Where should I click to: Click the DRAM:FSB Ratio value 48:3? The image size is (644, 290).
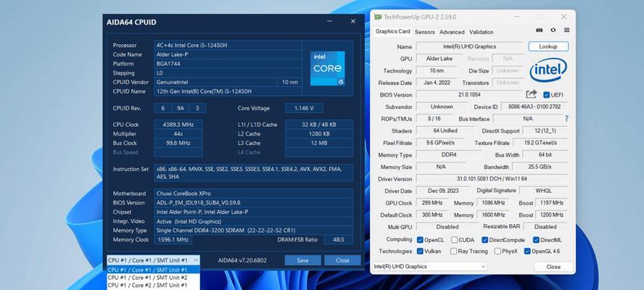(x=339, y=239)
